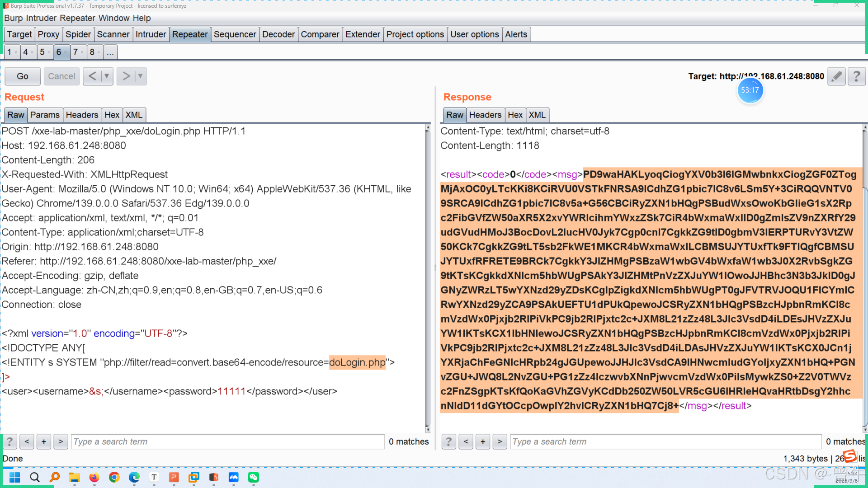Expand the forward history dropdown arrow
Image resolution: width=868 pixels, height=488 pixels.
(140, 76)
